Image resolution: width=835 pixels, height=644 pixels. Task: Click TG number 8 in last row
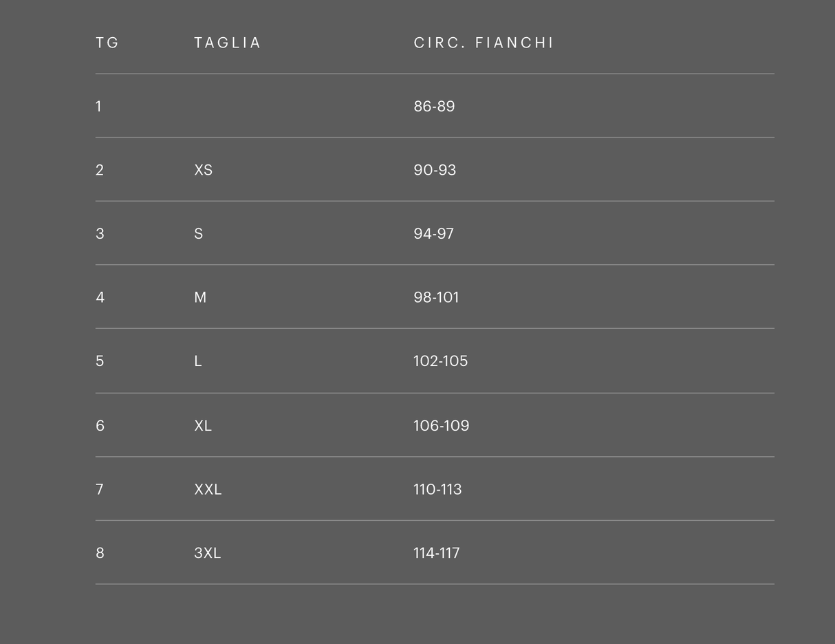point(100,553)
